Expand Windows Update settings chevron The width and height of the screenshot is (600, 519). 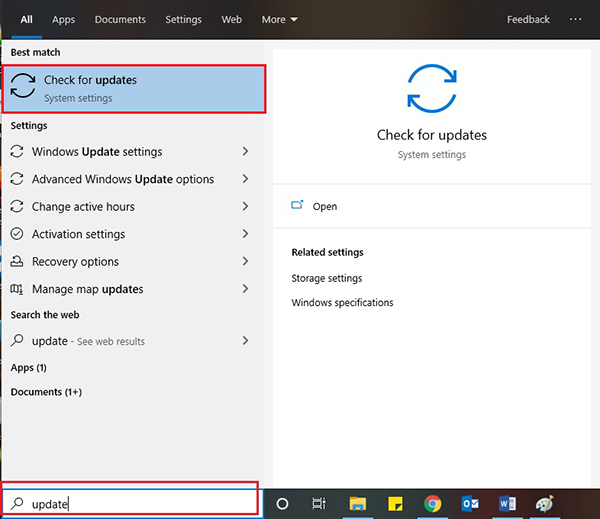click(x=245, y=151)
